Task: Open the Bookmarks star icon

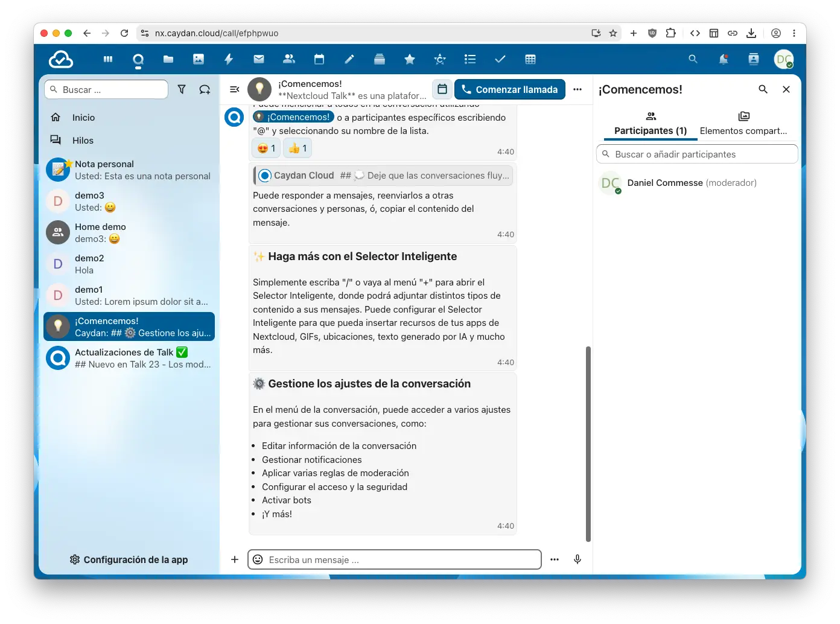Action: [x=410, y=59]
